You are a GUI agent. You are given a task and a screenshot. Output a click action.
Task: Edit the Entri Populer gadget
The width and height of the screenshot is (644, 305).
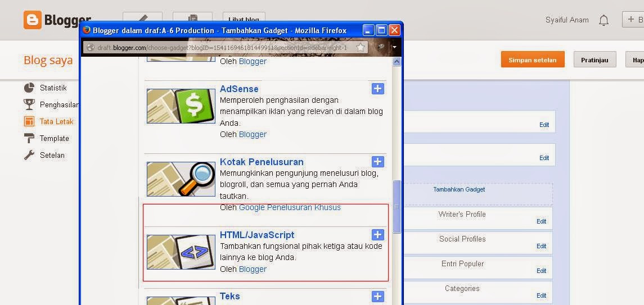coord(541,271)
